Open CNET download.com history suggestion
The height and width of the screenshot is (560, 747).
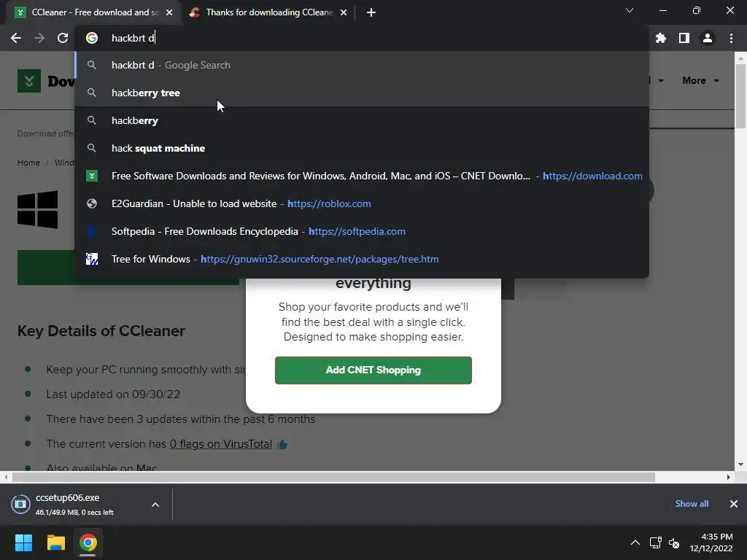click(x=362, y=176)
